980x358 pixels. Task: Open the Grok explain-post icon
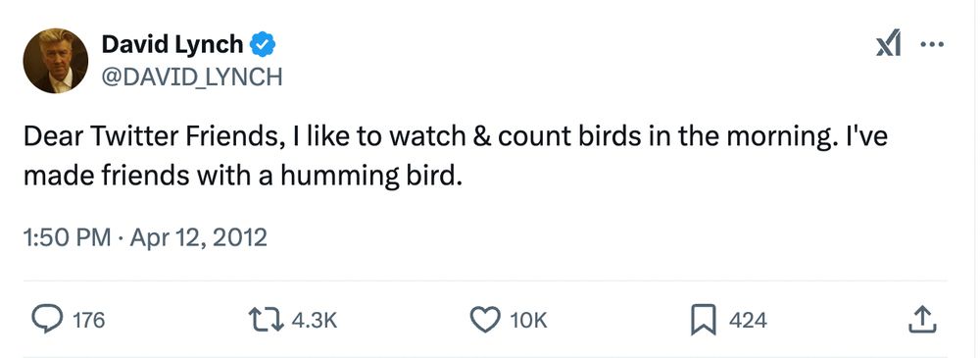[x=888, y=44]
